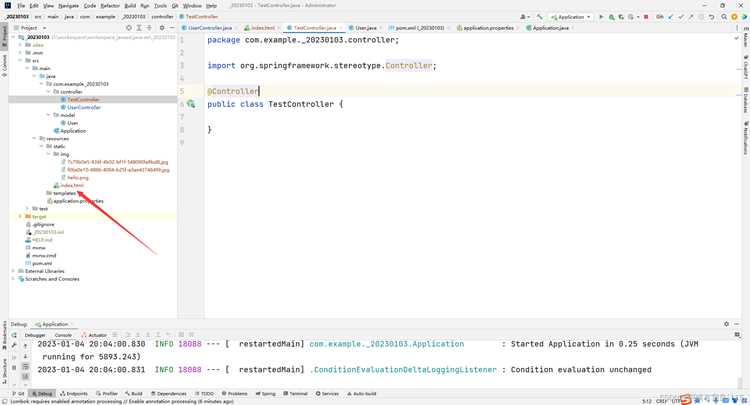Open the Navigate menu
750x405 pixels.
[x=68, y=6]
